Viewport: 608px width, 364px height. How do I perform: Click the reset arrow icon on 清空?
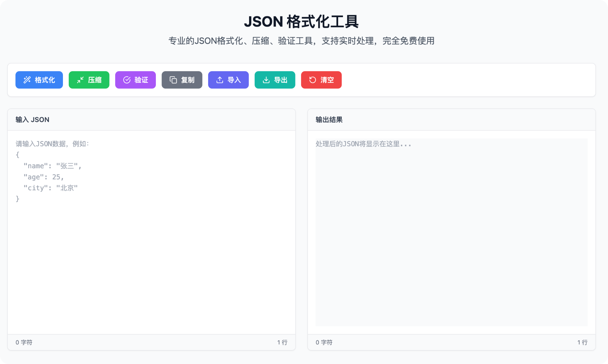click(313, 80)
